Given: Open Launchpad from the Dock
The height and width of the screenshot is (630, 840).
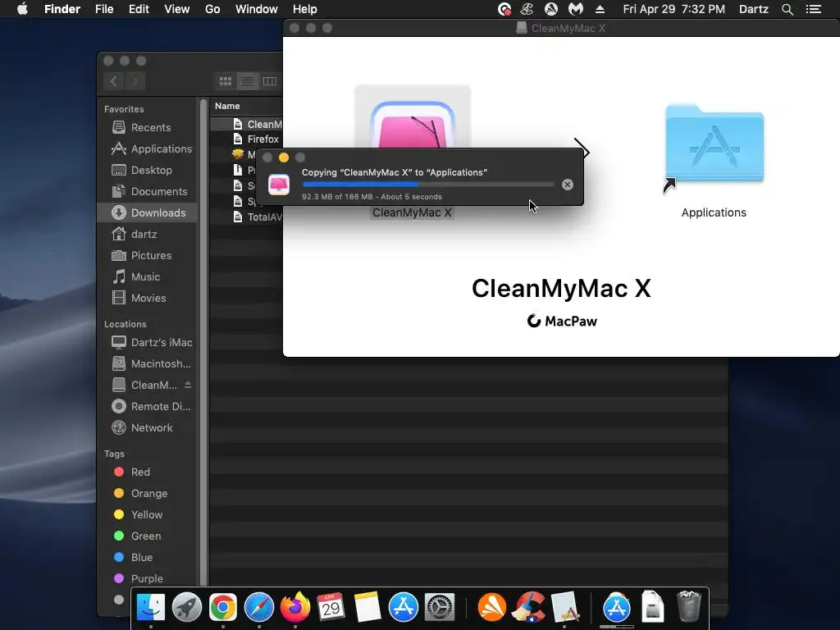Looking at the screenshot, I should [187, 607].
